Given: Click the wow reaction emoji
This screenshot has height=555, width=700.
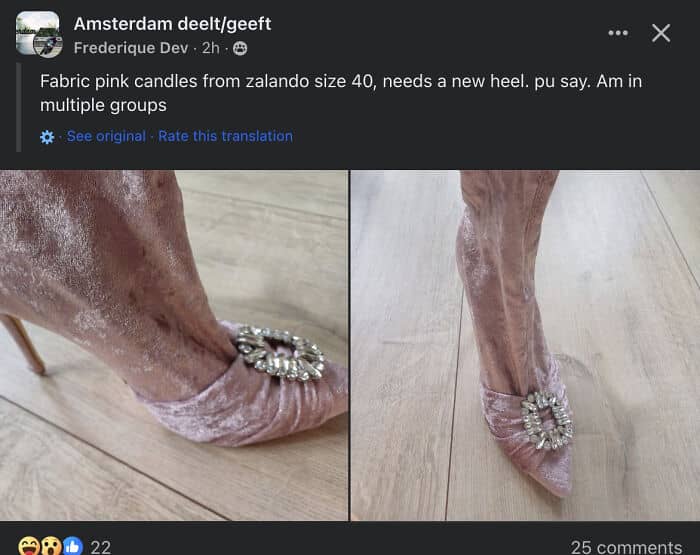Looking at the screenshot, I should click(x=51, y=547).
